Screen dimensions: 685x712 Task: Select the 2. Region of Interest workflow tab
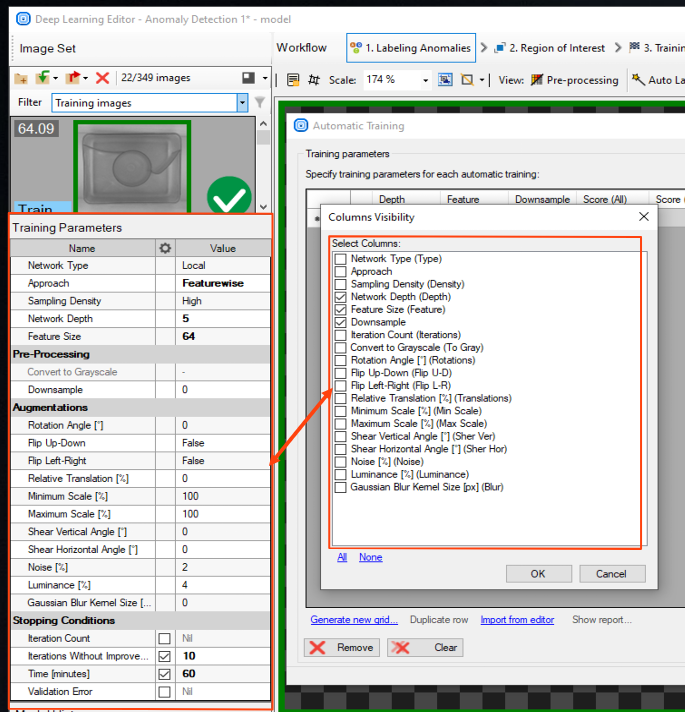point(551,48)
